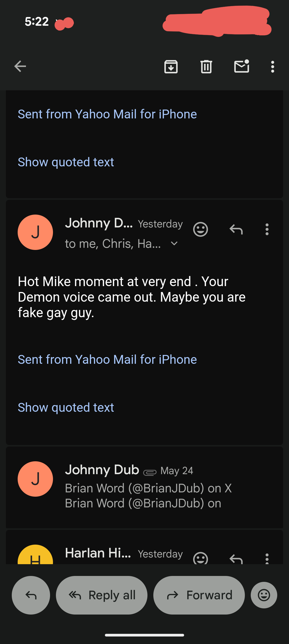Open the top toolbar overflow menu
Screen dimensions: 289x644
click(x=272, y=67)
